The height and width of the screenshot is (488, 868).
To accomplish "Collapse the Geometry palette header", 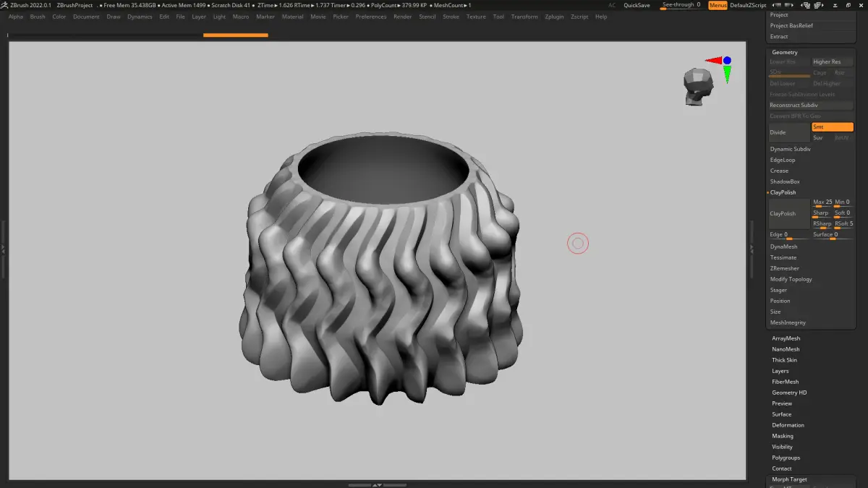I will 785,52.
